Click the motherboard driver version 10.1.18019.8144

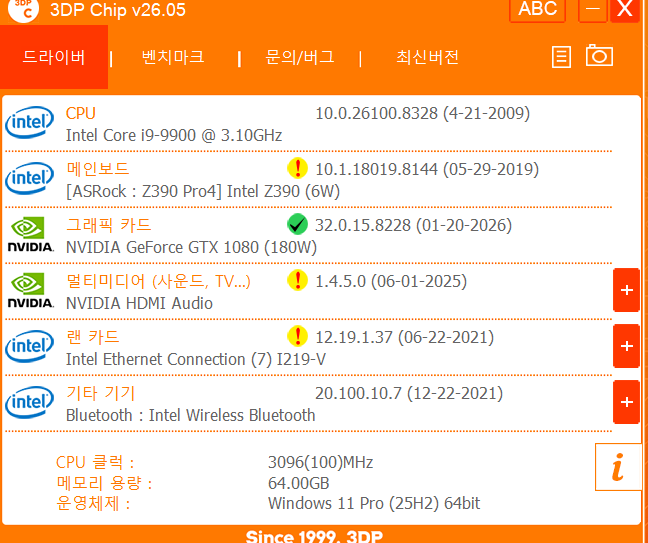tap(376, 169)
